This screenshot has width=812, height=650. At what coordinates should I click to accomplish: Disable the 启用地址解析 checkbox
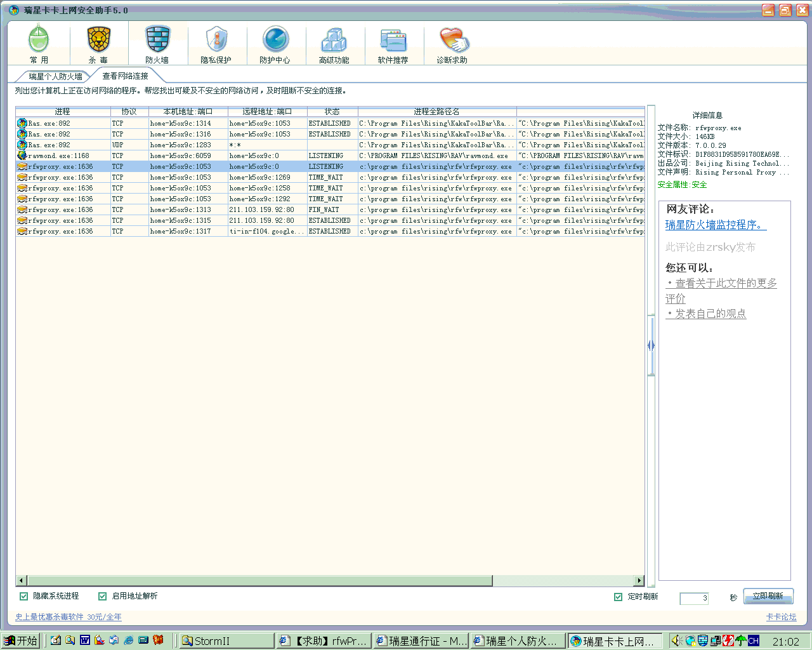tap(103, 596)
